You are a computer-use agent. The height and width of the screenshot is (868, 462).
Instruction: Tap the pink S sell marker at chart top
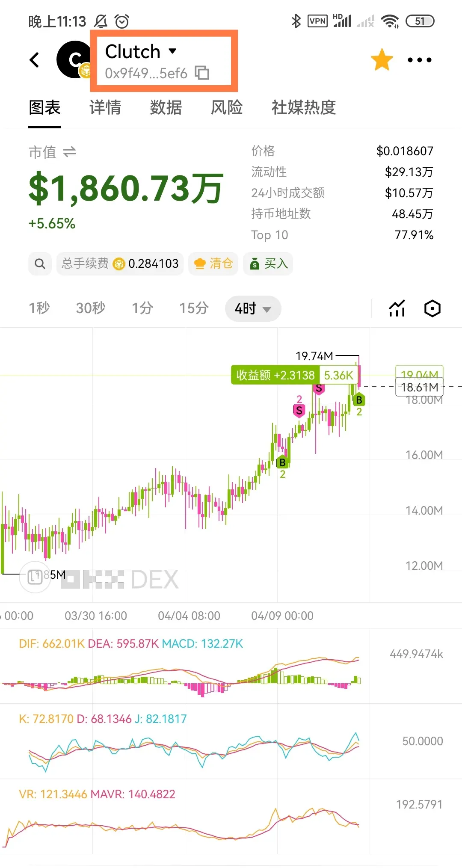(319, 389)
